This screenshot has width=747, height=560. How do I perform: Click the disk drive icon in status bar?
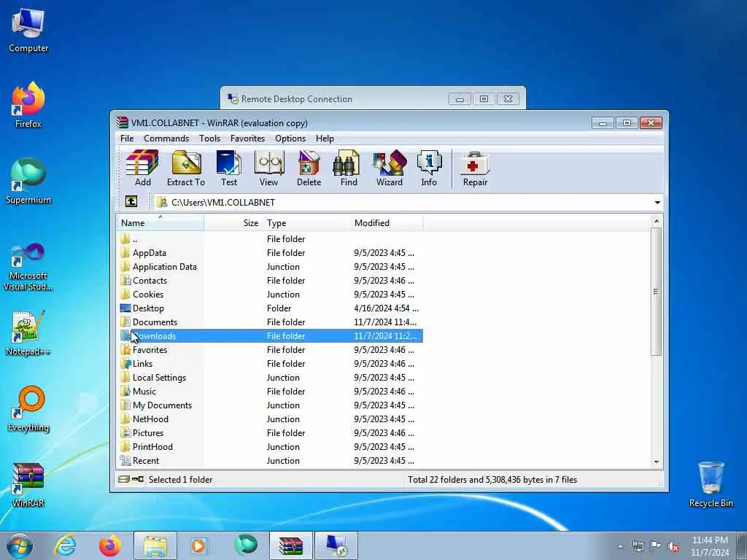[123, 480]
